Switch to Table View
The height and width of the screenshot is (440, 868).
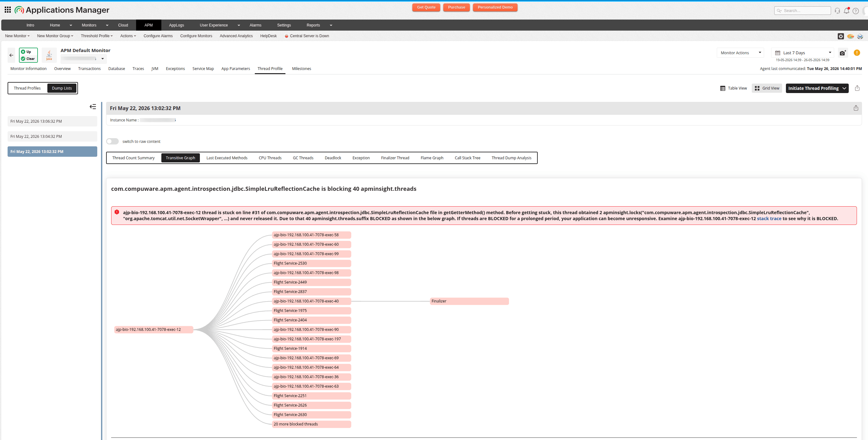coord(733,88)
